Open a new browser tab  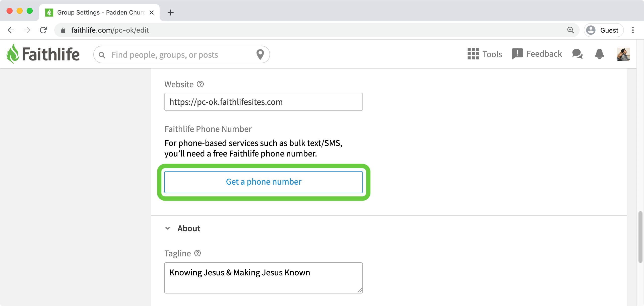pos(171,13)
